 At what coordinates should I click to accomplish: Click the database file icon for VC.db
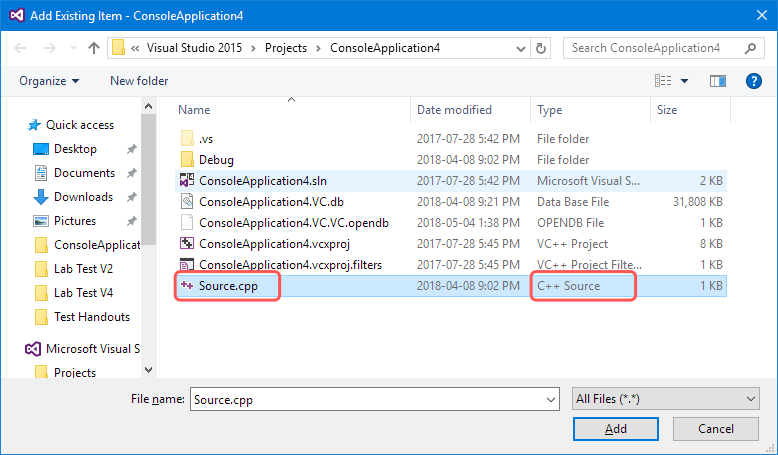coord(187,201)
